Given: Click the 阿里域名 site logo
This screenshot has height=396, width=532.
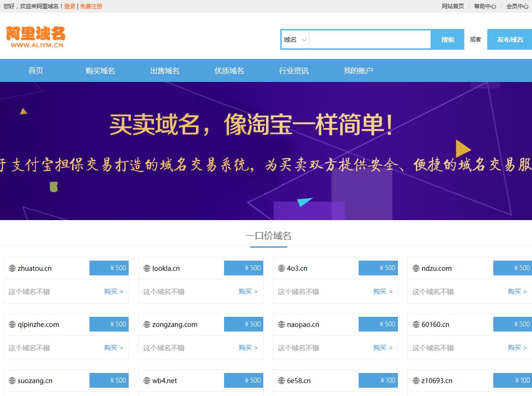Looking at the screenshot, I should point(35,37).
